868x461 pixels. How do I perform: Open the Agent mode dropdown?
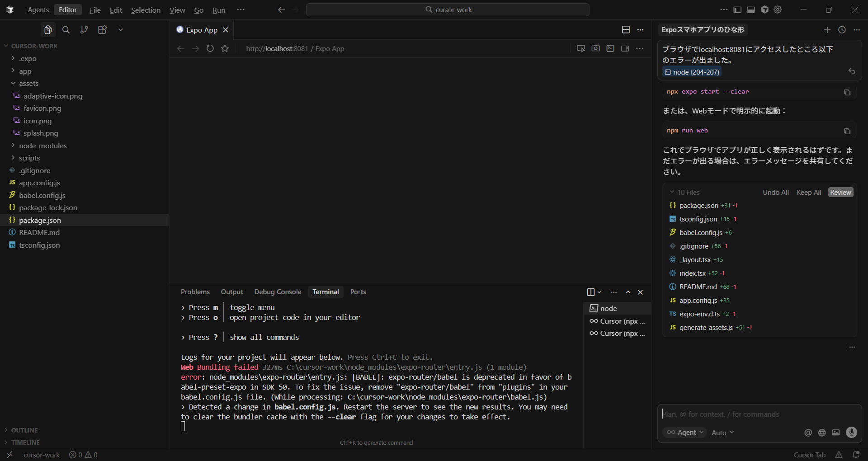pyautogui.click(x=685, y=433)
